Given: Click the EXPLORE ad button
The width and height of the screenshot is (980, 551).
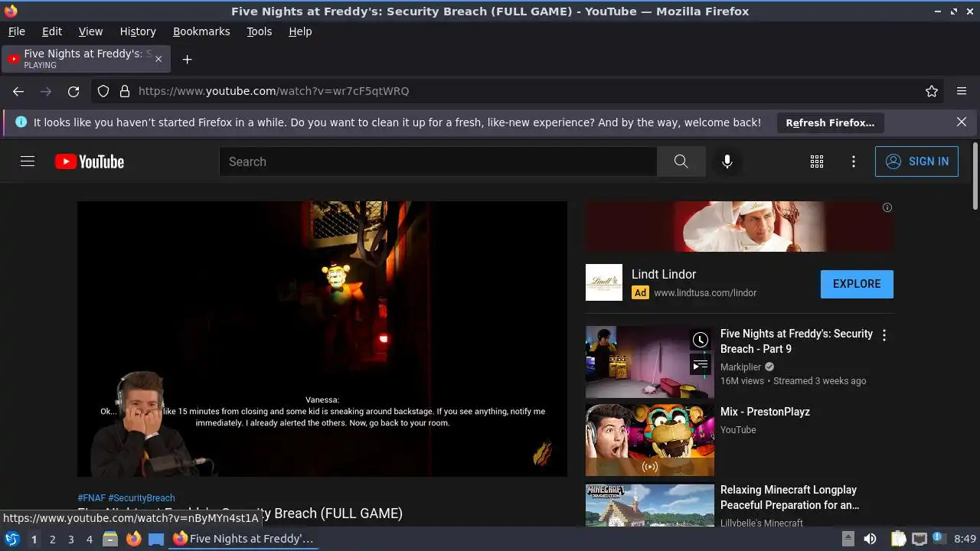Looking at the screenshot, I should tap(857, 284).
